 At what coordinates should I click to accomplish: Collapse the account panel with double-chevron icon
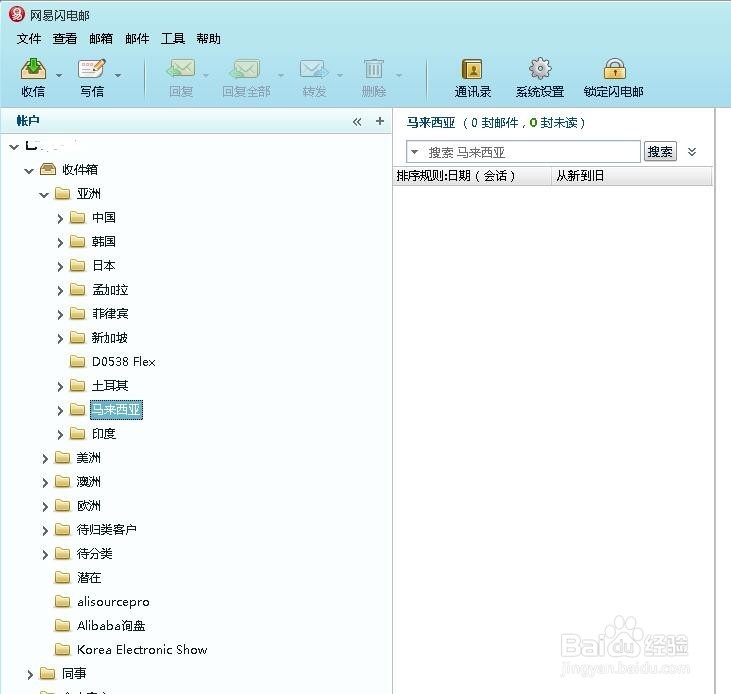pyautogui.click(x=357, y=121)
